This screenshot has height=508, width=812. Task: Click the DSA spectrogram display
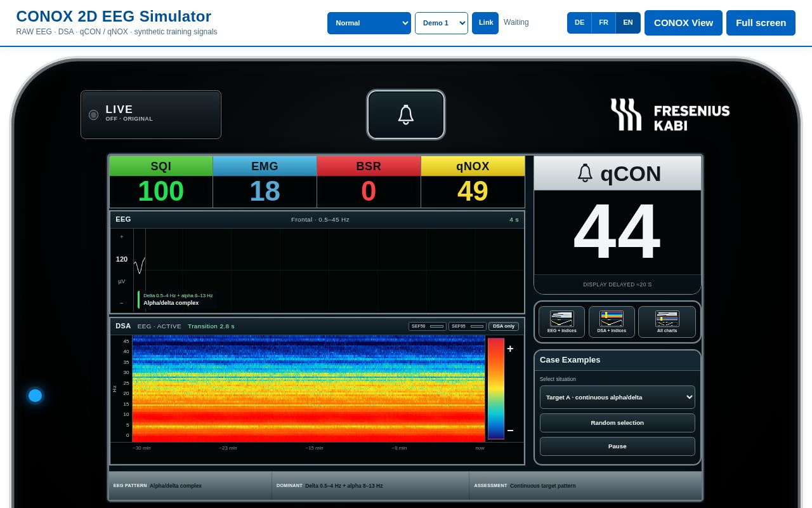click(308, 389)
